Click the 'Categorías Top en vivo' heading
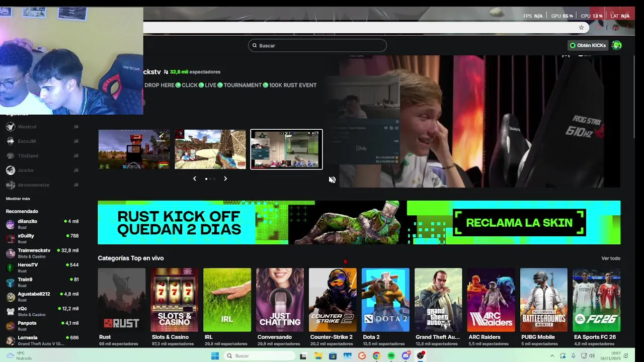 131,258
